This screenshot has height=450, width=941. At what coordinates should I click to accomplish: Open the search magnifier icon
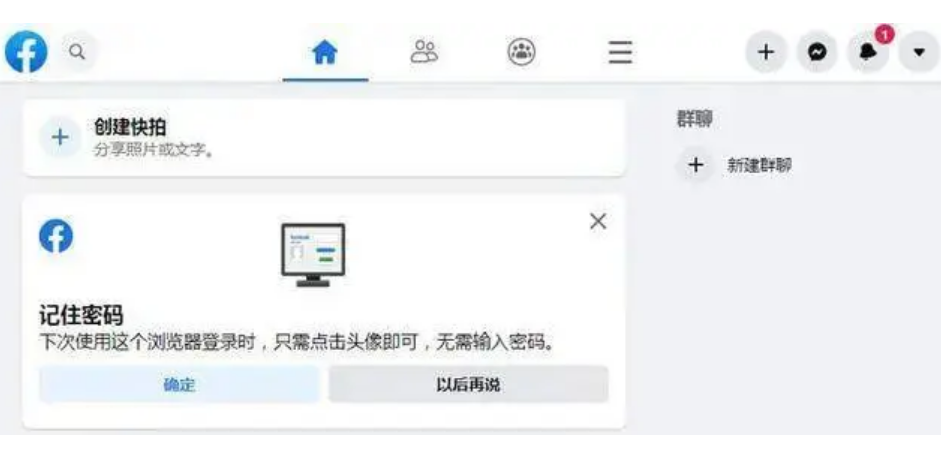(77, 52)
